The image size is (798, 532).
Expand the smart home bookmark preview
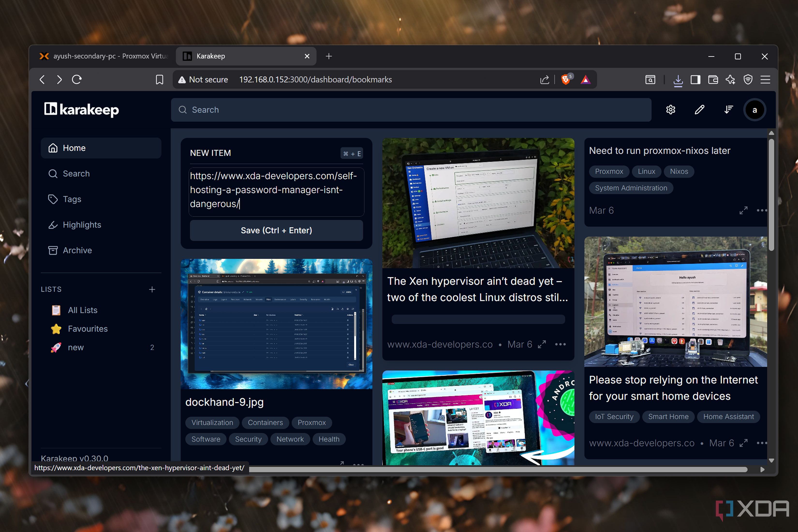(x=743, y=443)
